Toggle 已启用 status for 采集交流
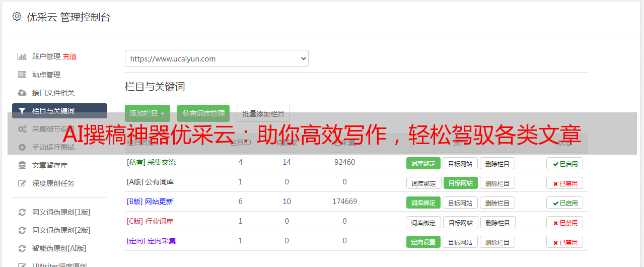The width and height of the screenshot is (644, 267). 564,163
